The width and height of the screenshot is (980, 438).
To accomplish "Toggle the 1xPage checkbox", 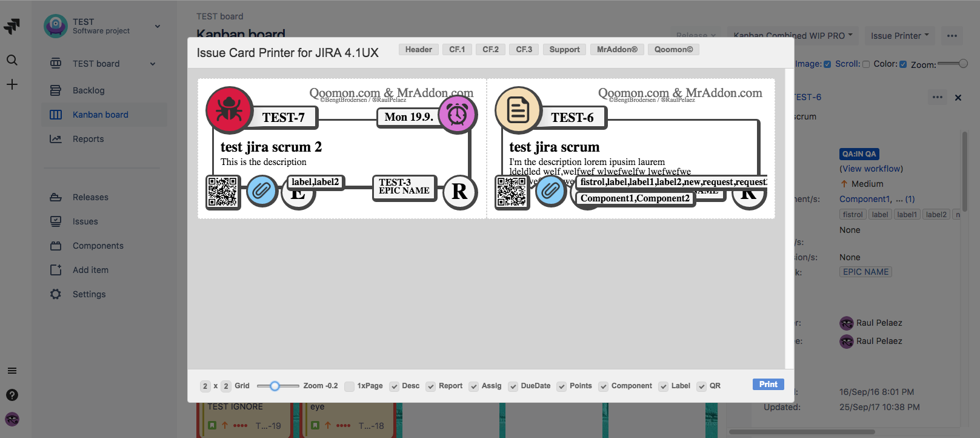I will point(349,386).
